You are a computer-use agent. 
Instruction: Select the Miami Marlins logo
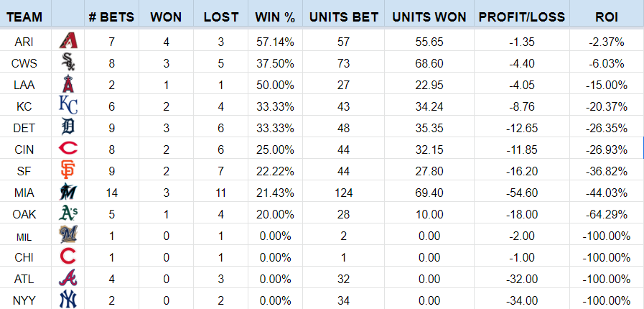68,193
